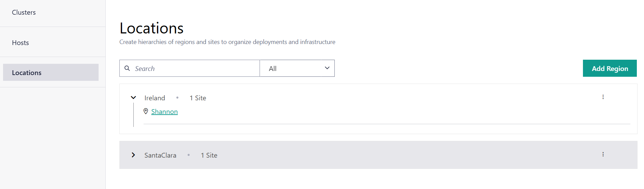Click the map pin icon beside Shannon
This screenshot has height=189, width=644.
coord(146,111)
